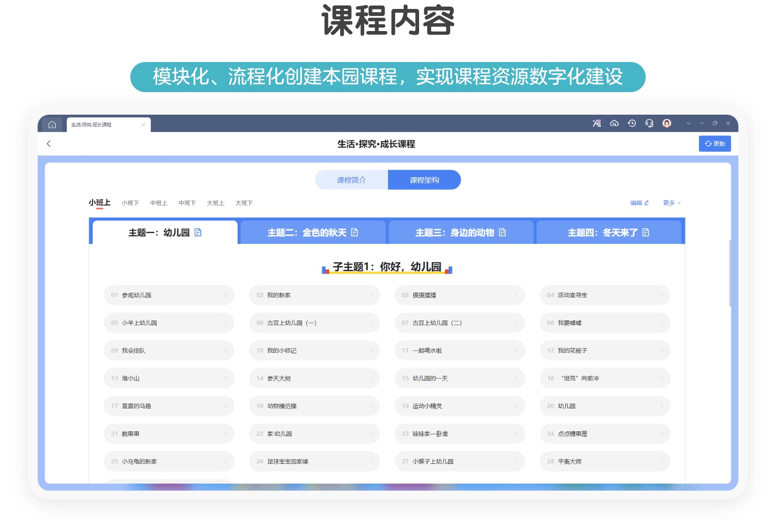Open the AI assistant icon in the title bar

pyautogui.click(x=596, y=123)
